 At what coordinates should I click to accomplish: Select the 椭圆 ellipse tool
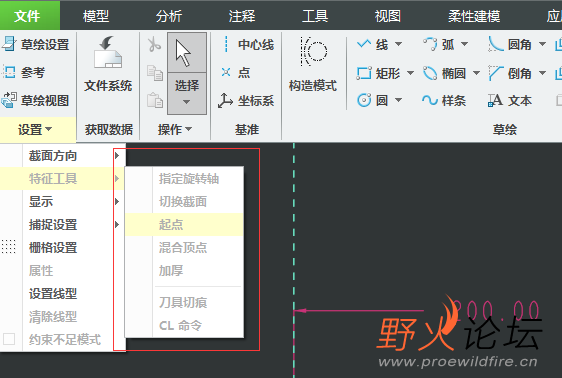point(444,73)
